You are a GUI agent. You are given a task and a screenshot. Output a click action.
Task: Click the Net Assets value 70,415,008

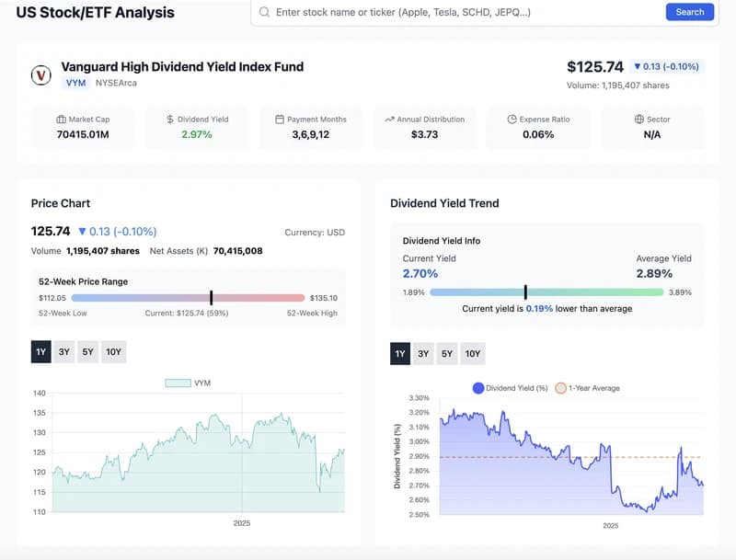pyautogui.click(x=237, y=251)
